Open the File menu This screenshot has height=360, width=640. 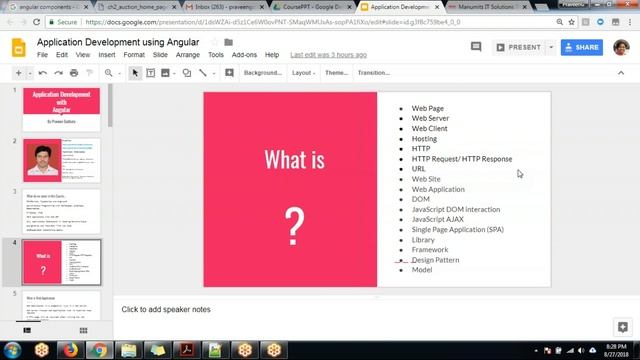[x=42, y=55]
